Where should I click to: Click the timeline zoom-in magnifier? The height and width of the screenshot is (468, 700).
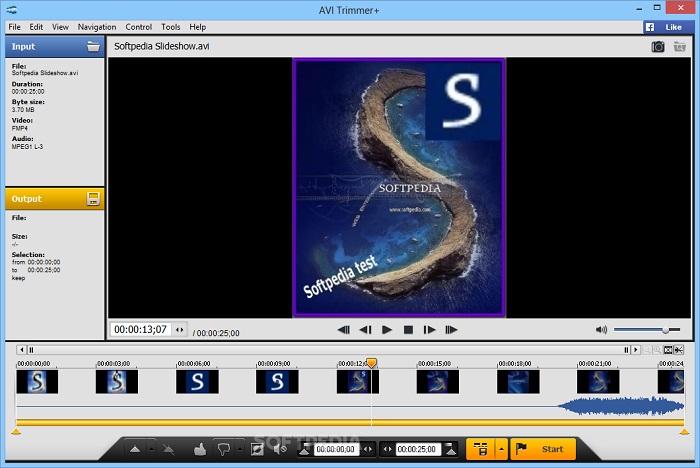click(657, 350)
